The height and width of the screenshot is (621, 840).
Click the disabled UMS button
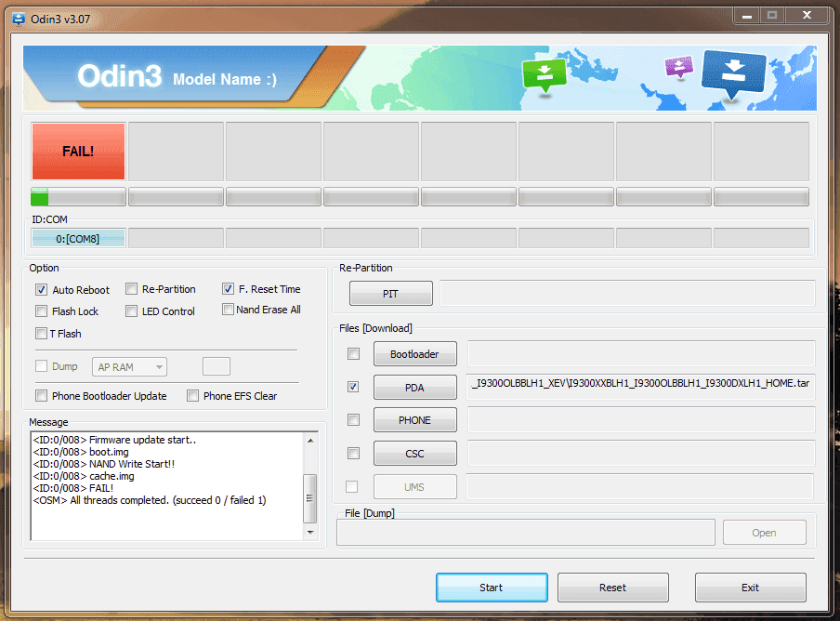[x=415, y=487]
